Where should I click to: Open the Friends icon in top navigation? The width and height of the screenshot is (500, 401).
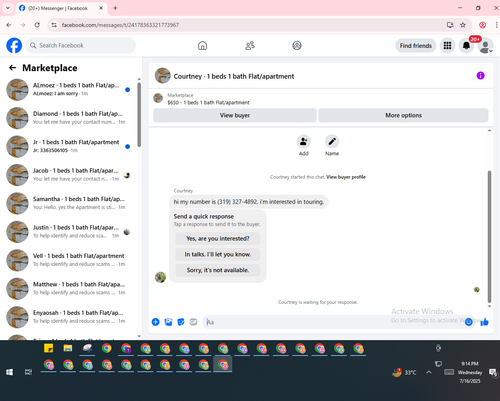tap(250, 46)
